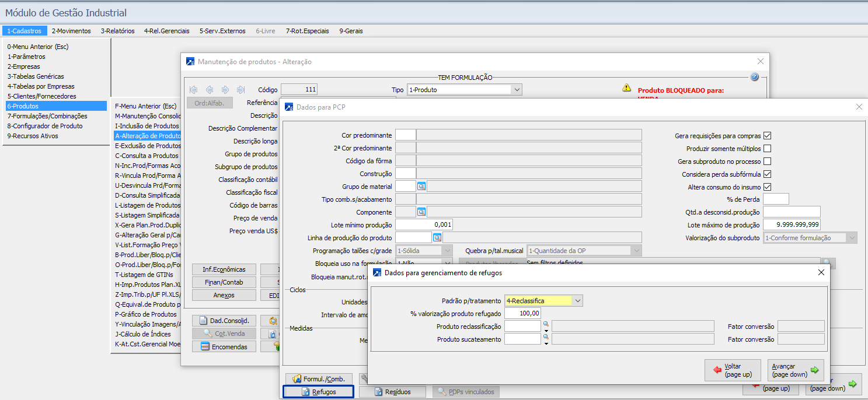The width and height of the screenshot is (868, 400).
Task: Open 2-Movimentos menu
Action: 71,31
